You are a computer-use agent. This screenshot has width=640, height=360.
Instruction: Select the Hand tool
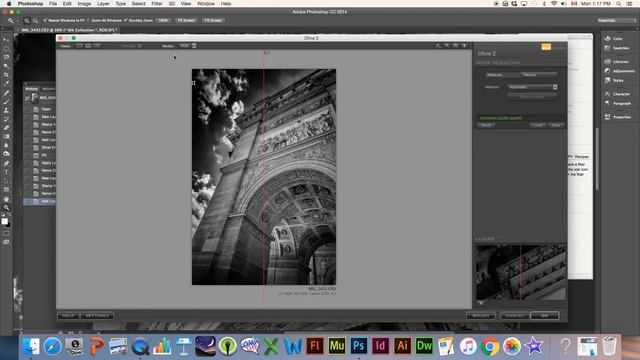(x=6, y=199)
